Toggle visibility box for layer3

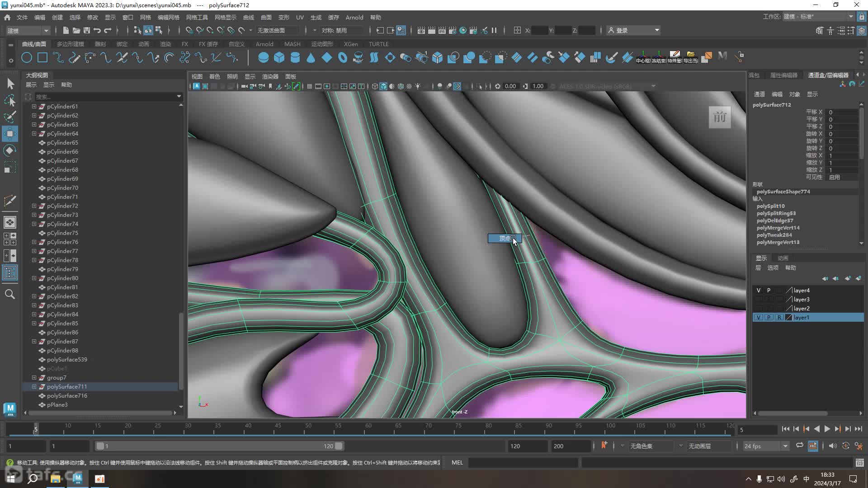(x=759, y=300)
